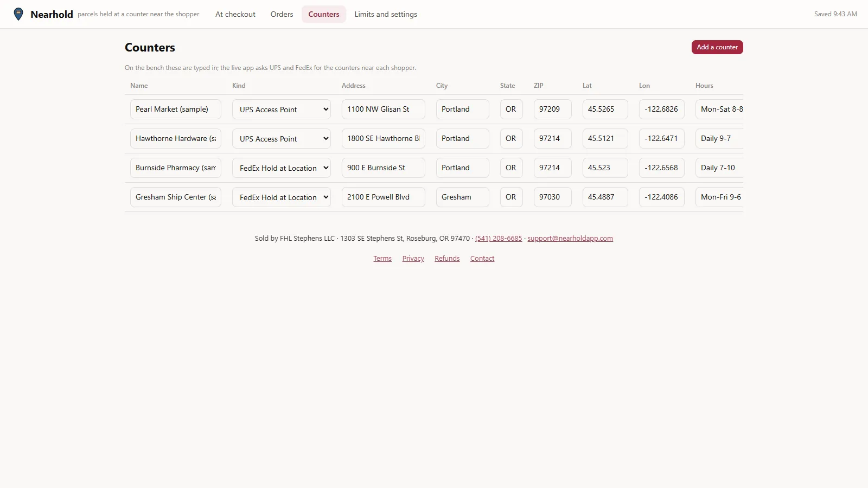Click the Saved 9:43 AM status text

click(x=835, y=14)
